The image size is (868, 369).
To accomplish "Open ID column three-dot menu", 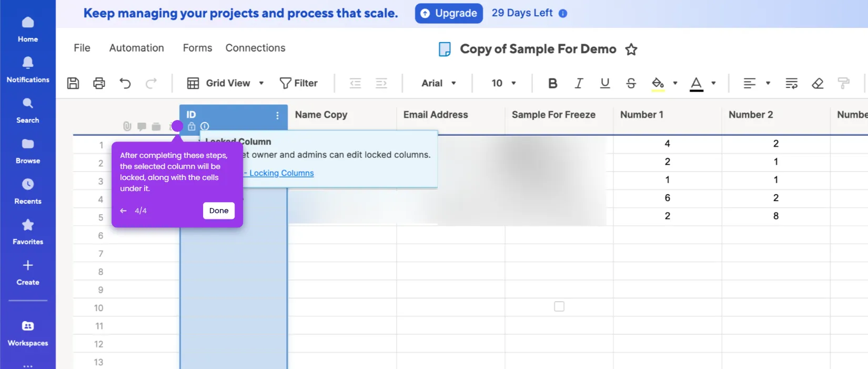I will click(x=277, y=115).
